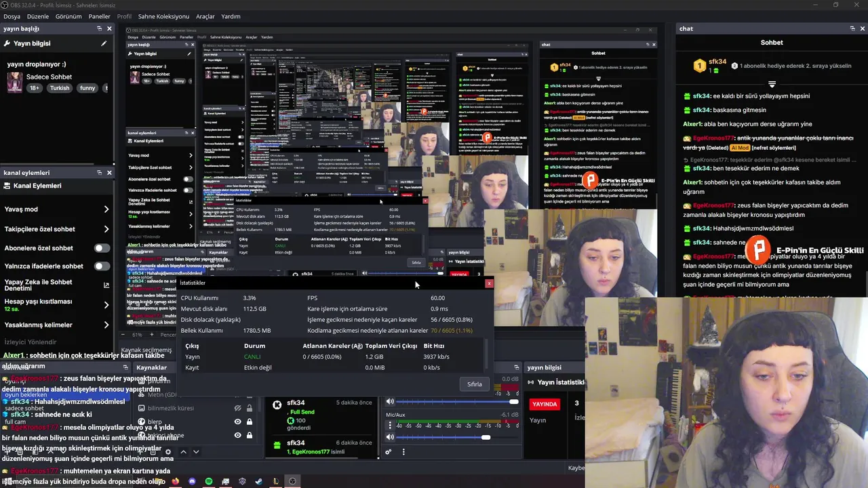Click the red YAYINDA live indicator
This screenshot has height=488, width=868.
(545, 404)
